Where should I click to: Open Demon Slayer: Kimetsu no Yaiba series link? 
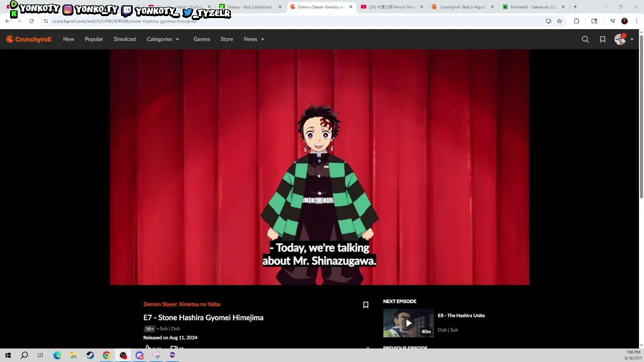182,304
